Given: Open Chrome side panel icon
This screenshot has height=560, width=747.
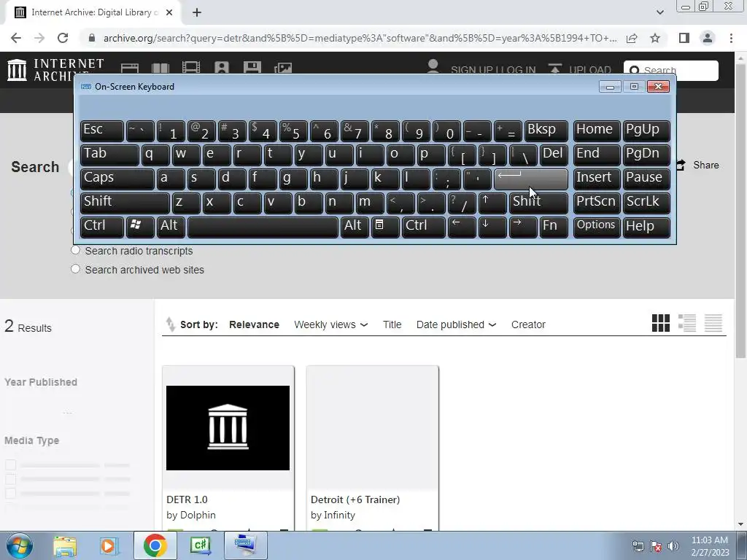Looking at the screenshot, I should pos(684,38).
